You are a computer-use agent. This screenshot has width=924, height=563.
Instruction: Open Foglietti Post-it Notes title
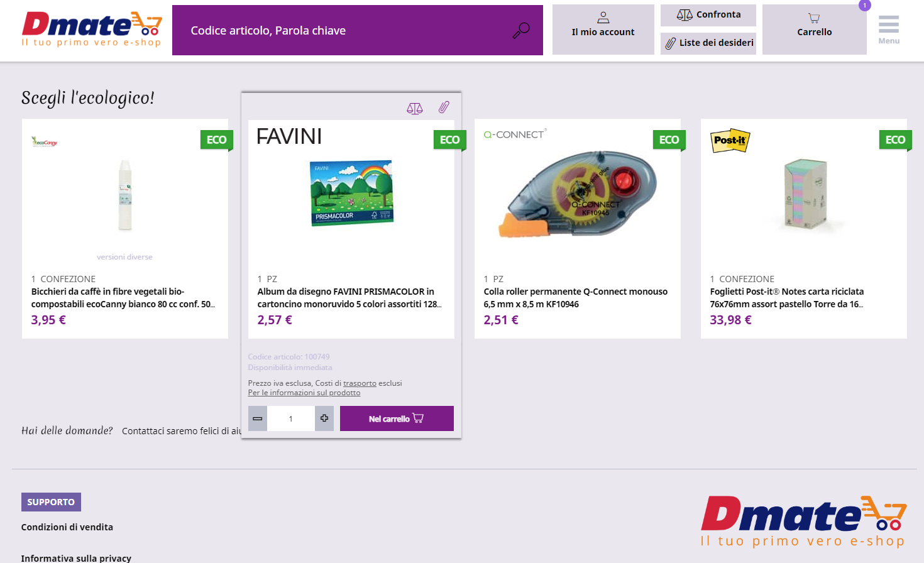pyautogui.click(x=787, y=298)
